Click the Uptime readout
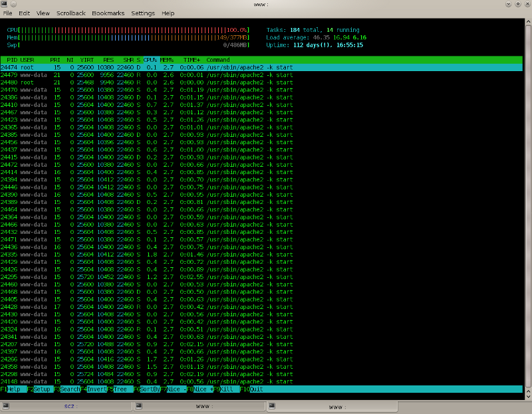Viewport: 532px width, 414px height. pos(315,45)
